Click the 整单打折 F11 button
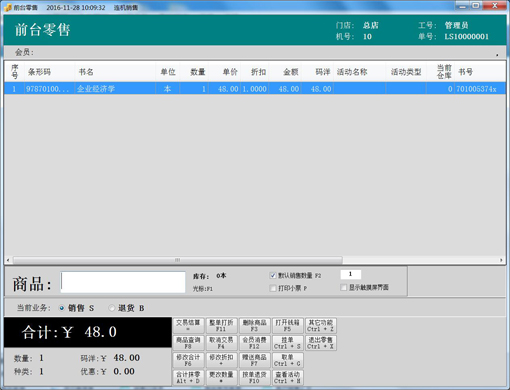 click(x=221, y=325)
